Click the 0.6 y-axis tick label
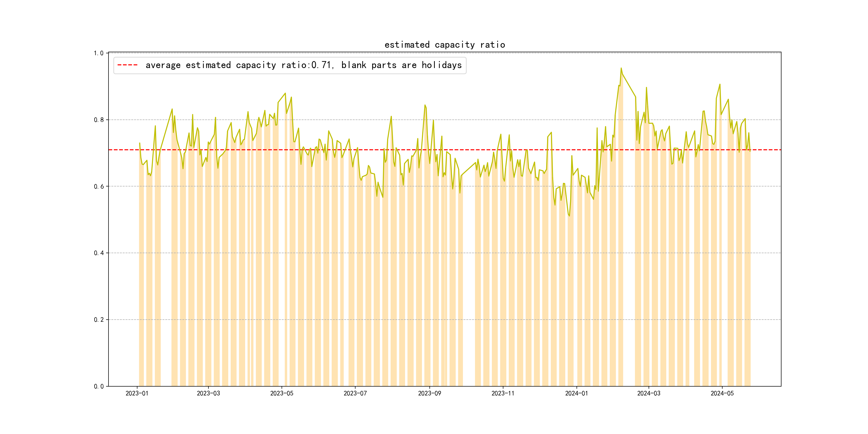 (99, 187)
